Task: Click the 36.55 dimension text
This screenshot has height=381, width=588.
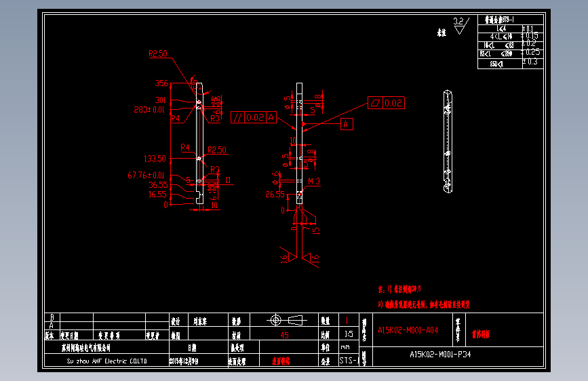Action: tap(158, 185)
